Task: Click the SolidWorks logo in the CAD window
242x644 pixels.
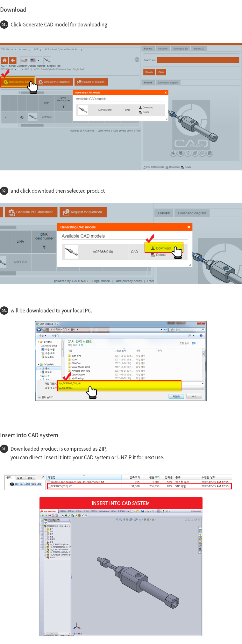Action: point(48,511)
